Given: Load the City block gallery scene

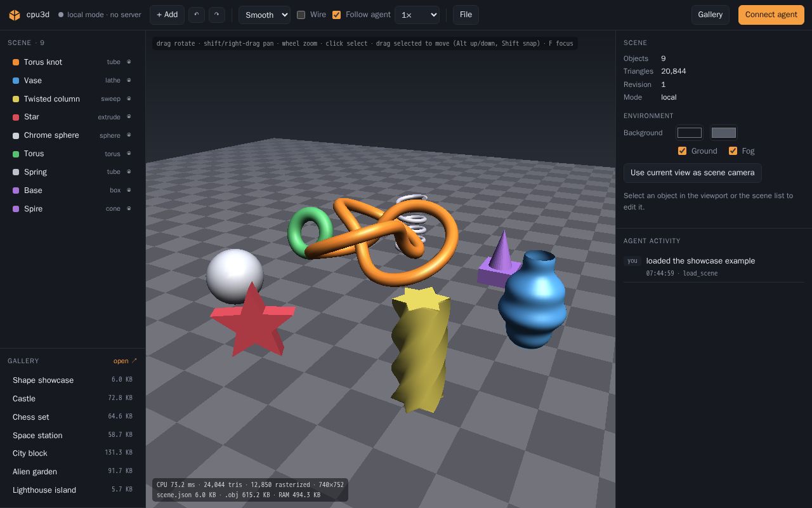Looking at the screenshot, I should point(72,453).
